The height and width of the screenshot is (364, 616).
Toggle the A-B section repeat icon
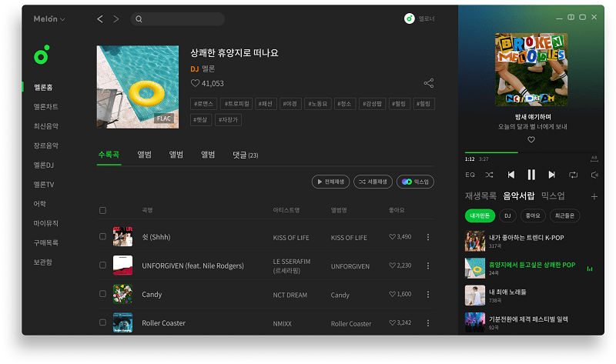pos(594,159)
